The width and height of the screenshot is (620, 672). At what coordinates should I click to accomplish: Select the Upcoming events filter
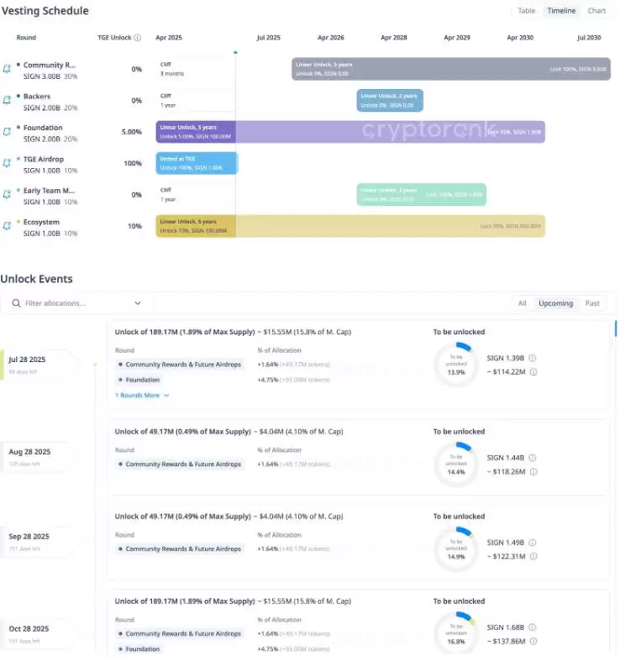pyautogui.click(x=555, y=303)
